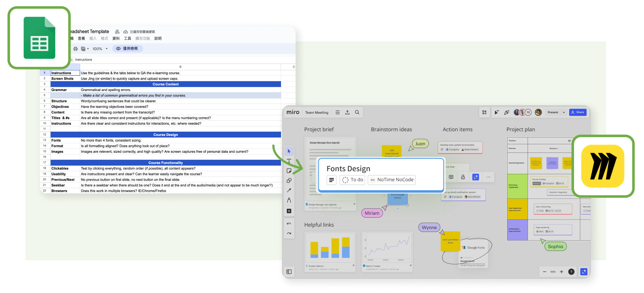The width and height of the screenshot is (644, 293).
Task: Open more options ellipsis on card toolbar
Action: coord(488,177)
